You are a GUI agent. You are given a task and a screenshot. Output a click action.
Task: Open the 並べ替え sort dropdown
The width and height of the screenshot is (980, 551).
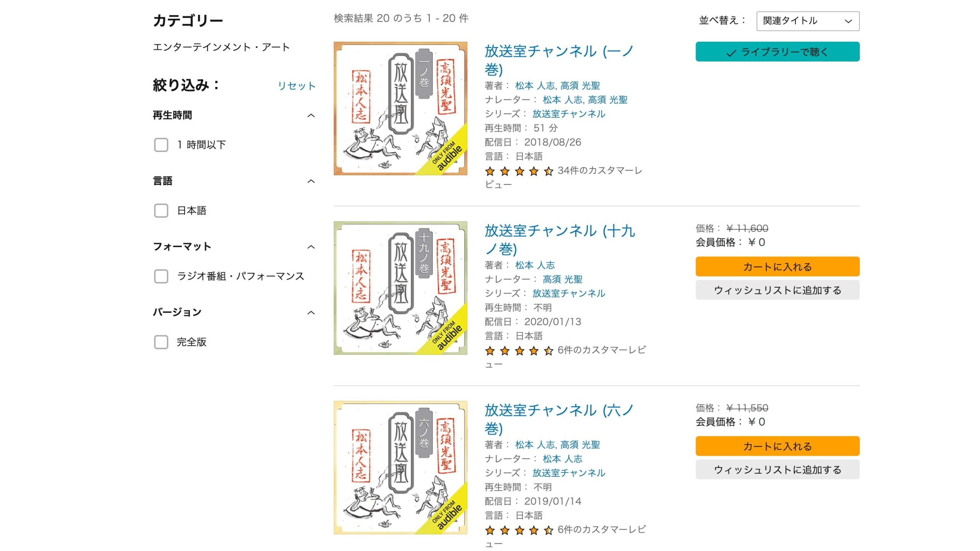point(808,21)
